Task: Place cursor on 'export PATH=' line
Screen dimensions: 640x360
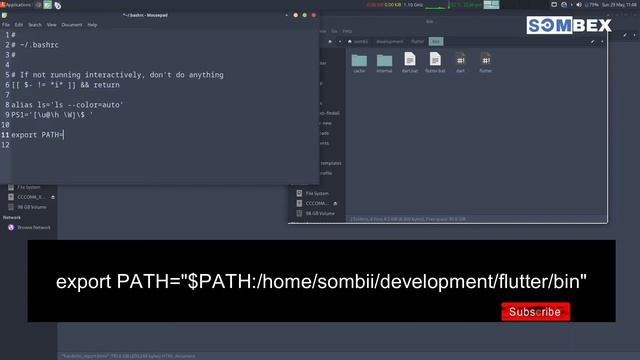Action: [38, 135]
